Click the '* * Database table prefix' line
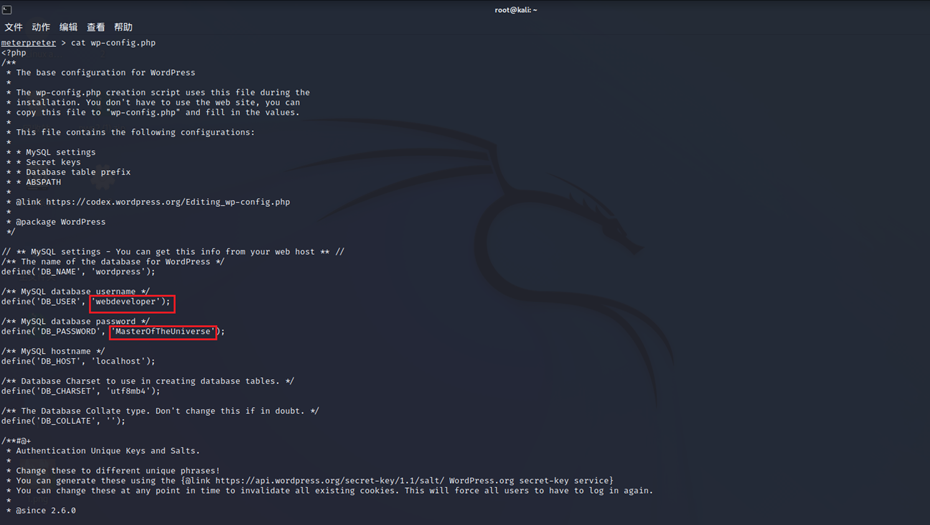Viewport: 930px width, 525px height. coord(68,173)
